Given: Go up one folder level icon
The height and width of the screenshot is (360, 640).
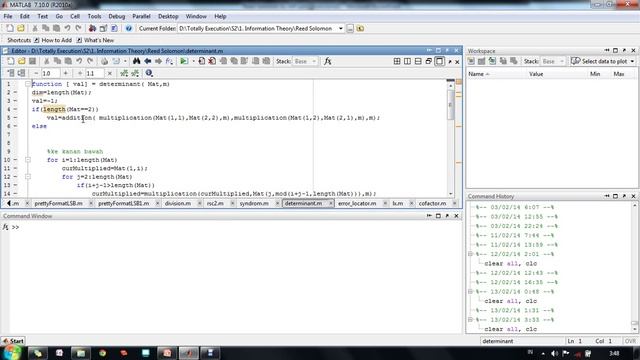Looking at the screenshot, I should point(360,28).
